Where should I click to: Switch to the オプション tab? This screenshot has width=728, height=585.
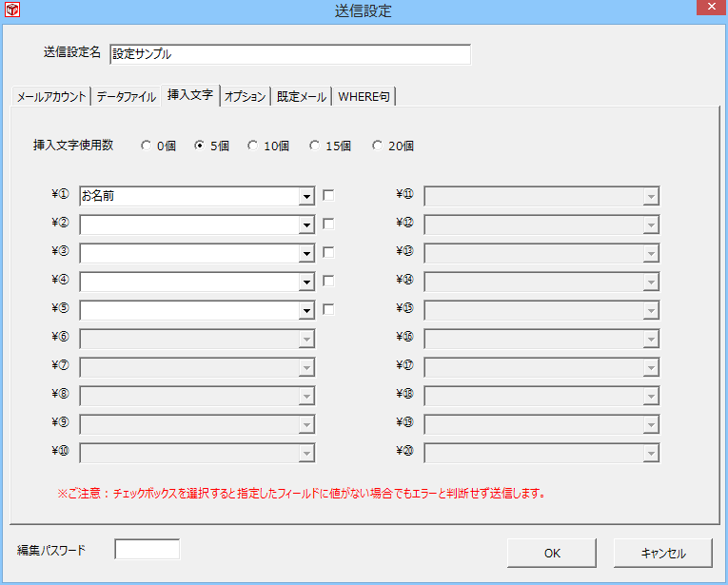[x=246, y=96]
